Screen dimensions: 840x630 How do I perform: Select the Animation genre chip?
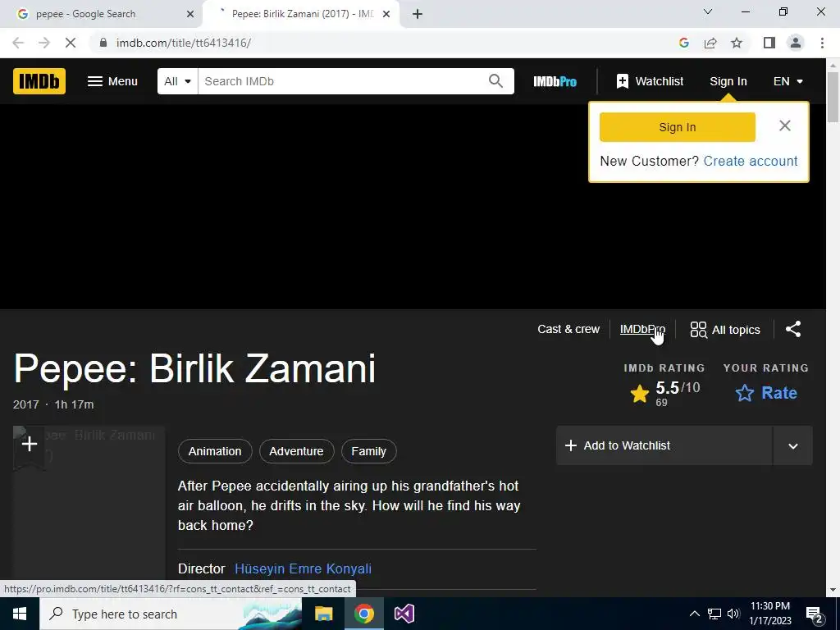[x=215, y=451]
